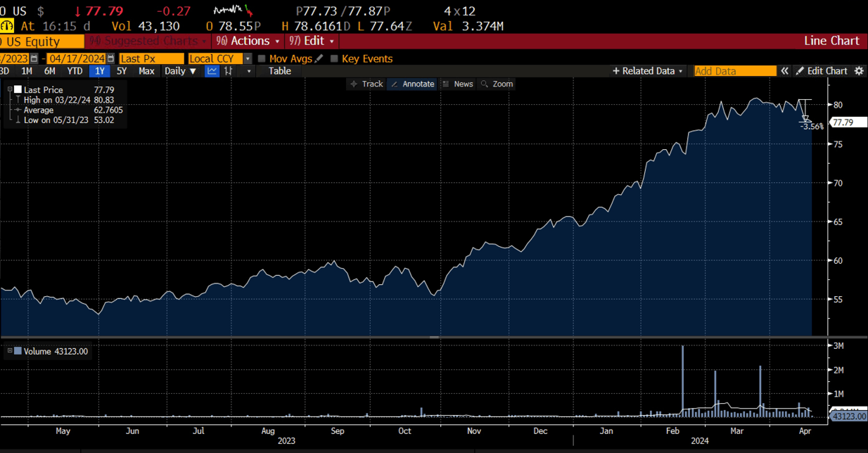Open the start date calendar picker icon
Viewport: 868px width, 453px height.
click(34, 59)
